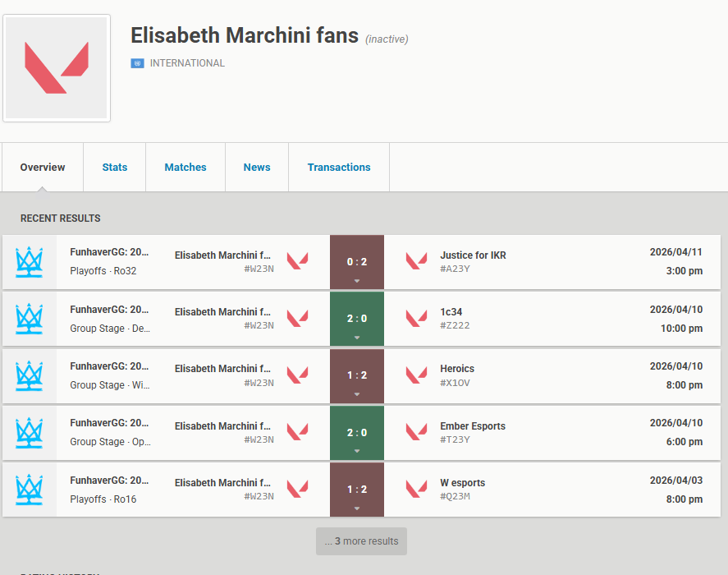The image size is (728, 575).
Task: Click Ember Esports team logo icon
Action: pyautogui.click(x=416, y=432)
